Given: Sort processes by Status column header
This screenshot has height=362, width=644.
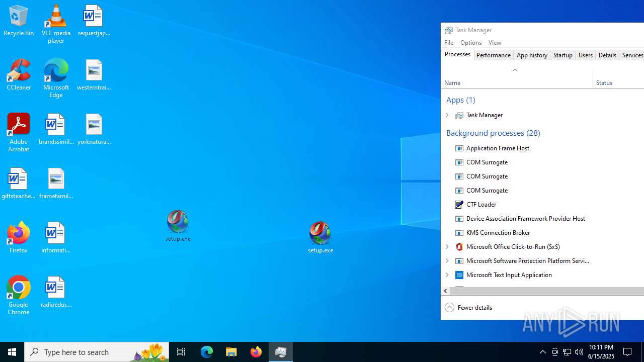Looking at the screenshot, I should pyautogui.click(x=619, y=78).
